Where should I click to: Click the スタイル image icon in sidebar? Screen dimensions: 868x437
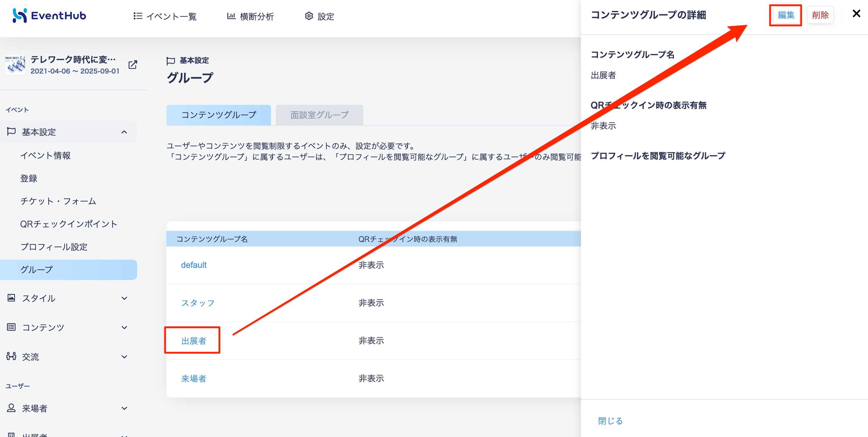click(x=11, y=298)
